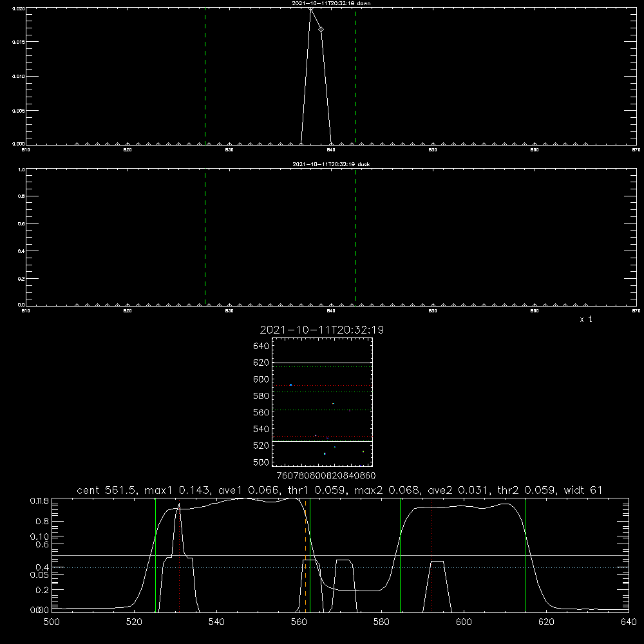Click the '600' label on the bottom plot x-axis
This screenshot has height=644, width=644.
(x=464, y=622)
